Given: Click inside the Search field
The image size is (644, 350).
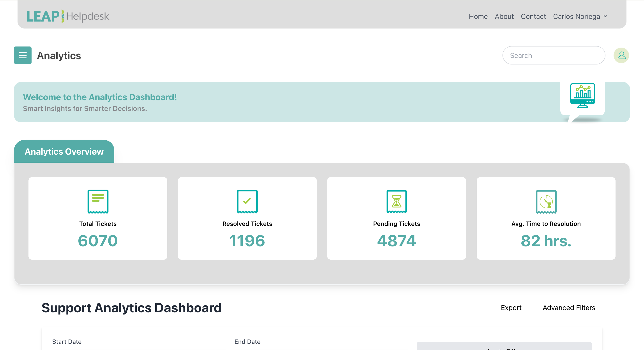Looking at the screenshot, I should pos(554,55).
